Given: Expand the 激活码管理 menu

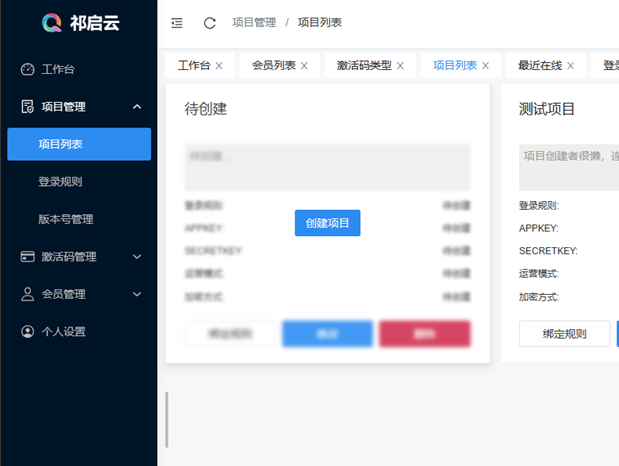Looking at the screenshot, I should 137,257.
